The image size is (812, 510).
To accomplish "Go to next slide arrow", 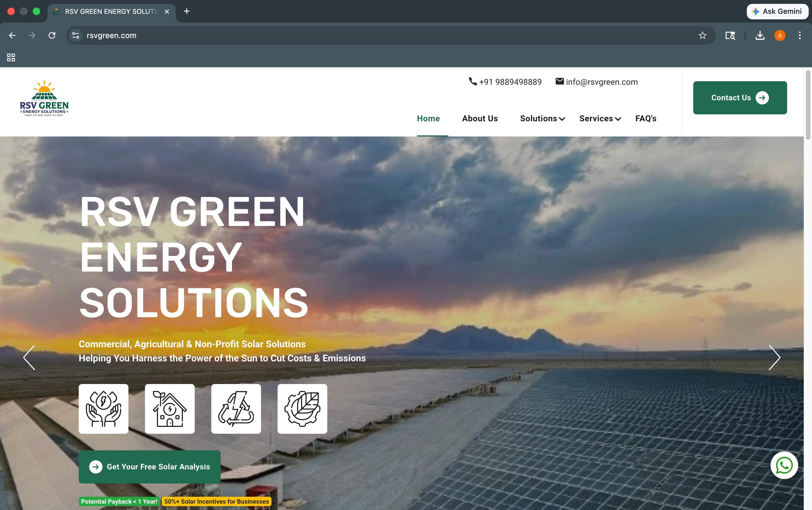I will coord(774,357).
